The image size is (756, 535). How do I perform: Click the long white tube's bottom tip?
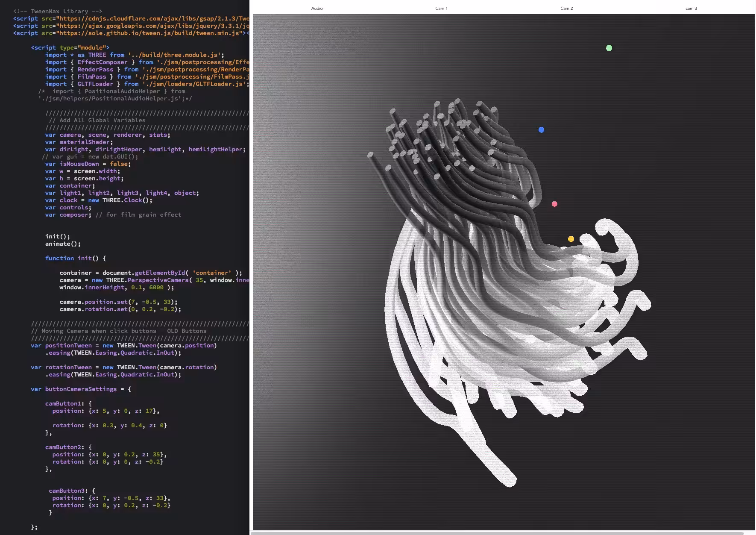[509, 479]
